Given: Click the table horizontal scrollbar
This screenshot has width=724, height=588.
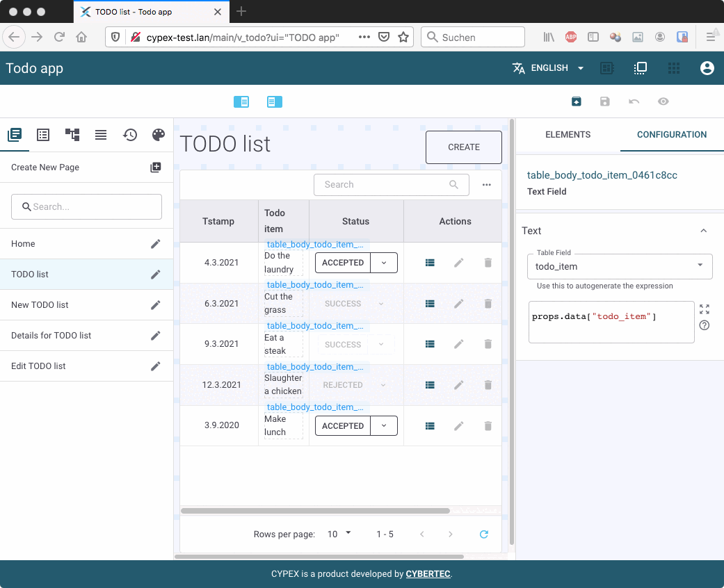Looking at the screenshot, I should 315,511.
